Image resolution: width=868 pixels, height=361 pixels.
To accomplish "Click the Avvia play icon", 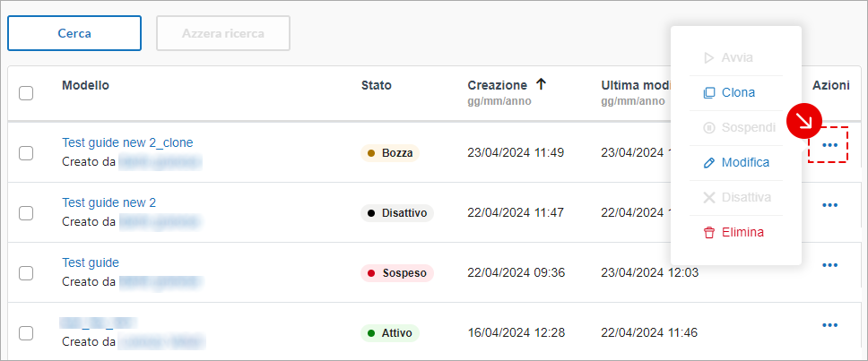I will (x=708, y=57).
